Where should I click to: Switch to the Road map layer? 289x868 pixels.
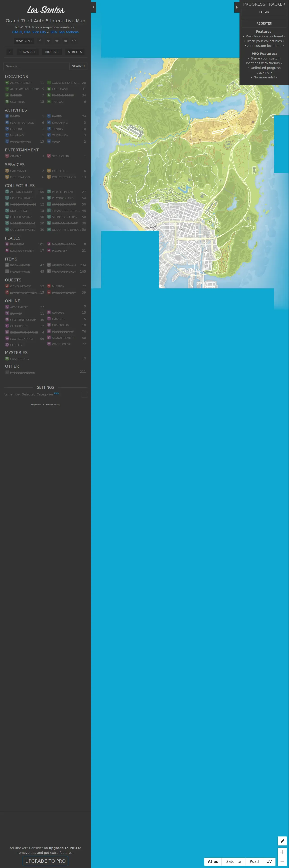254,861
